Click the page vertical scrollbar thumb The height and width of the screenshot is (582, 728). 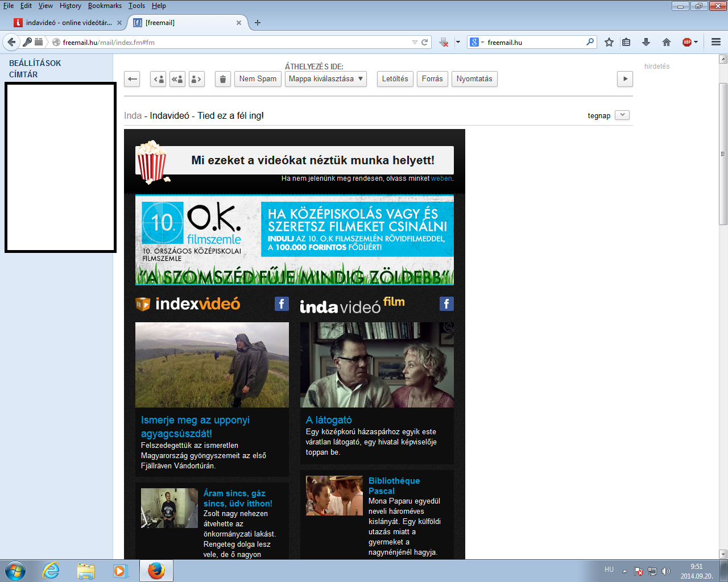pos(723,153)
